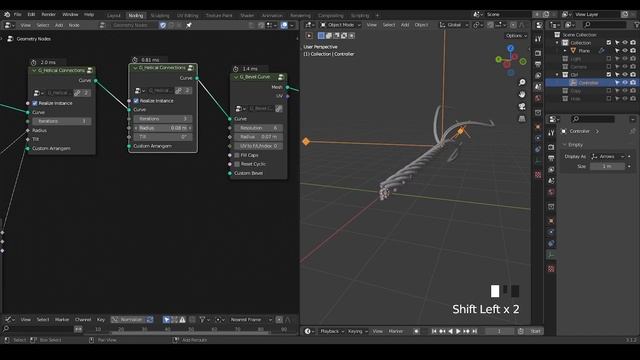Toggle Collection exclude checkbox in outliner
640x360 pixels.
point(609,43)
